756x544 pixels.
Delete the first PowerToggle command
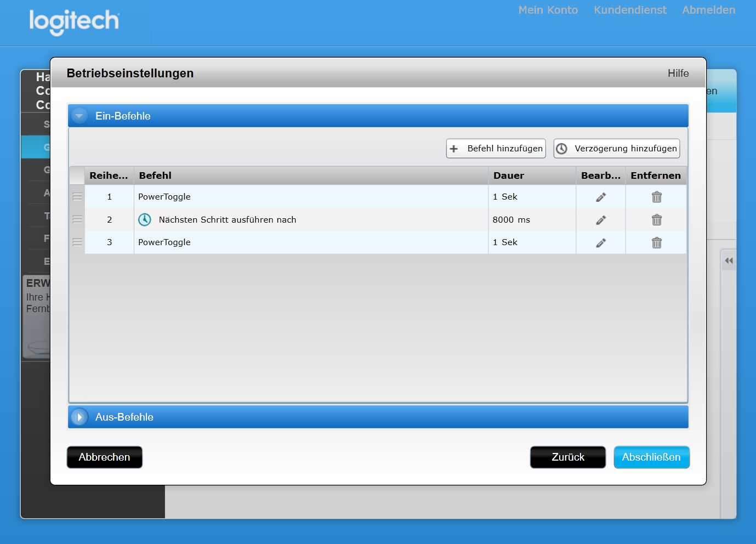656,197
